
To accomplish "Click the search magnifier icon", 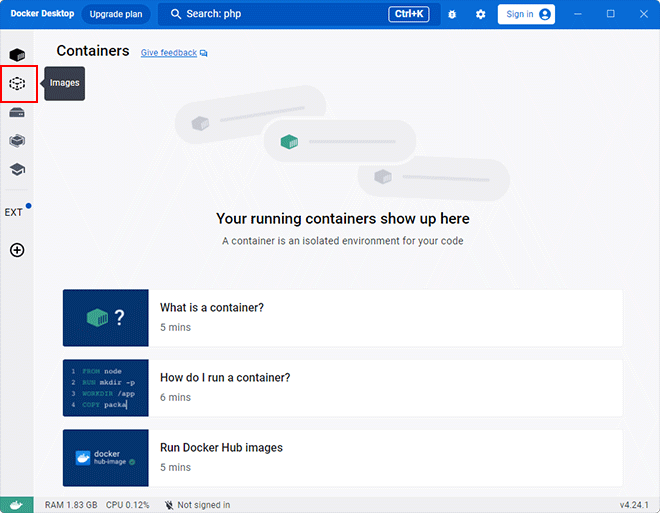I will click(x=176, y=14).
